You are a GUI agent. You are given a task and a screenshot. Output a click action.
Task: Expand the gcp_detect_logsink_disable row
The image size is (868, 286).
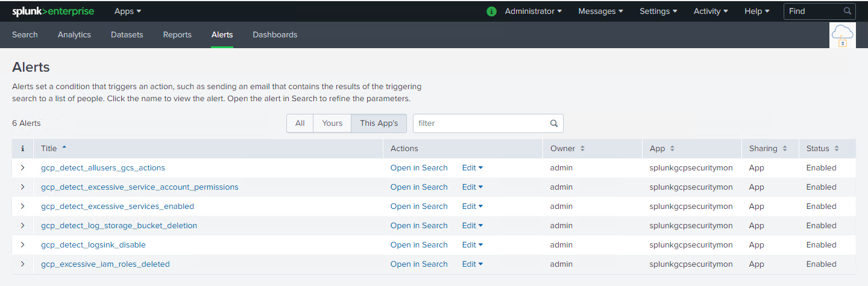coord(22,245)
